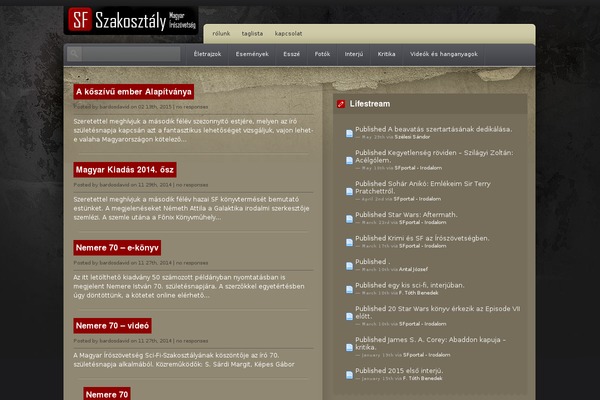Open '20 Star Wars könyv érkezik' link
Screen dimensions: 600x400
tap(437, 312)
